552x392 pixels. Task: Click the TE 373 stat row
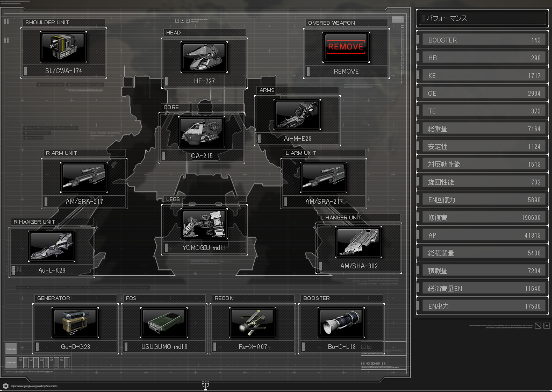coord(482,111)
